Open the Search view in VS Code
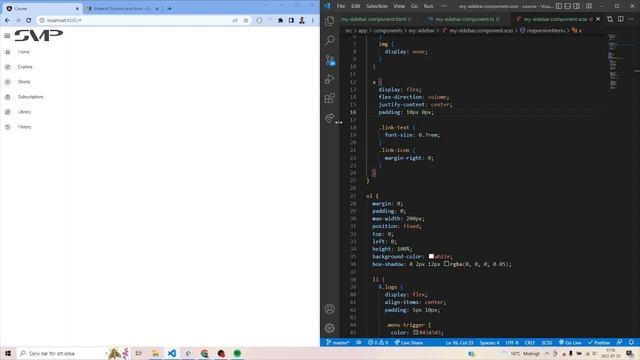Viewport: 640px width, 360px height. pos(330,40)
